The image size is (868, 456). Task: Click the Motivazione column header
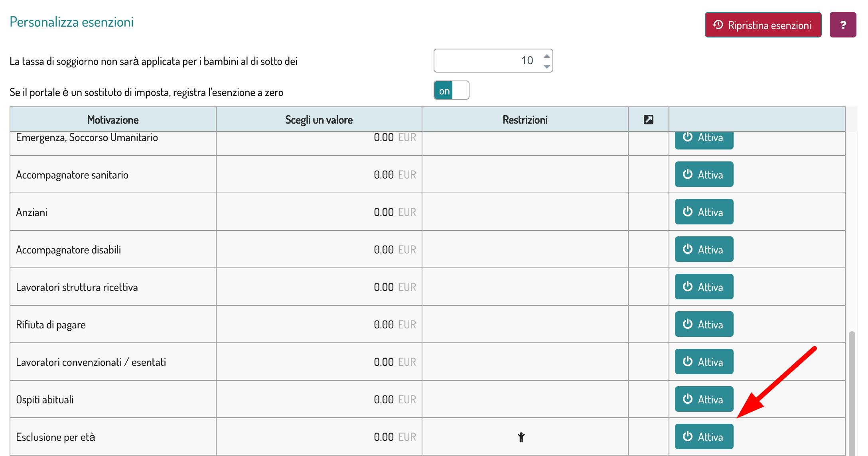coord(113,120)
